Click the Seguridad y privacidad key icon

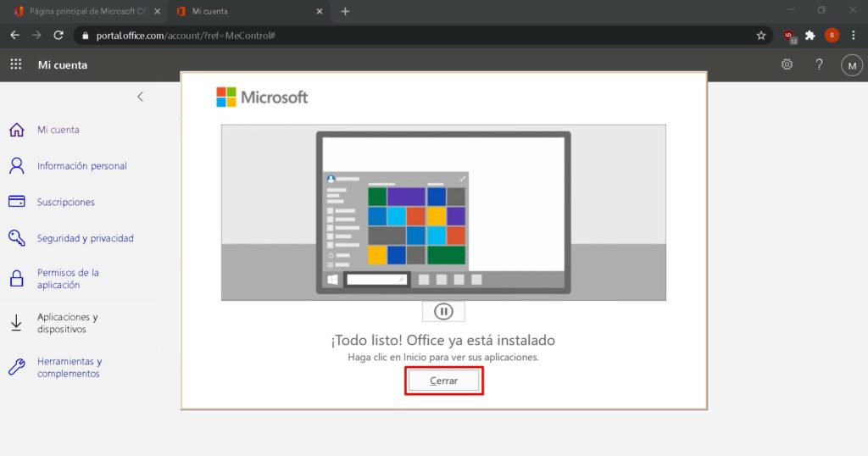[16, 238]
